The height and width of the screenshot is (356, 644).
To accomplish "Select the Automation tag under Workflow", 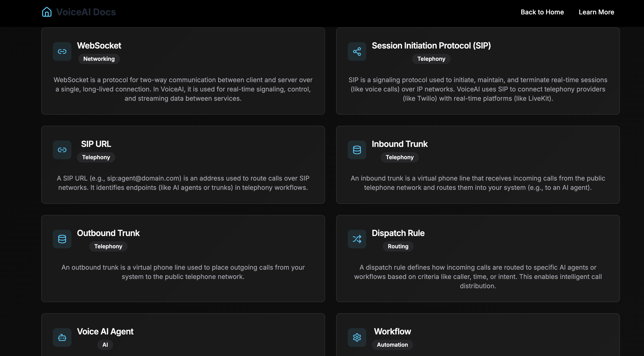I will tap(392, 345).
